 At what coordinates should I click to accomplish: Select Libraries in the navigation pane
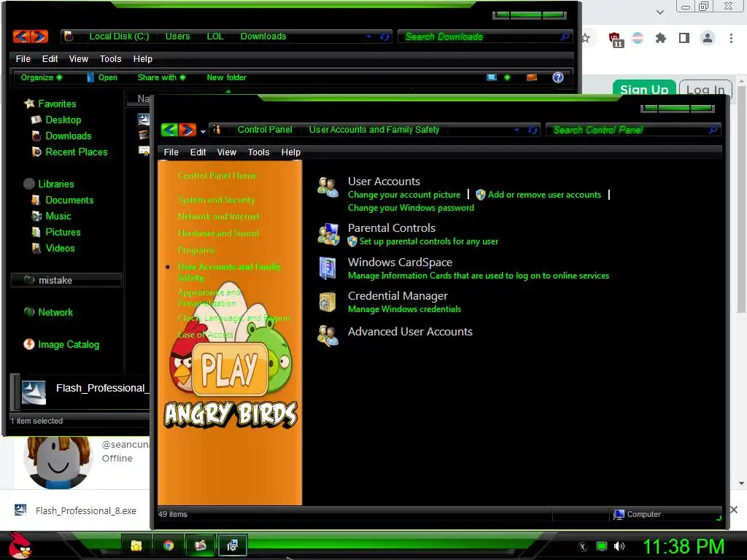[55, 184]
